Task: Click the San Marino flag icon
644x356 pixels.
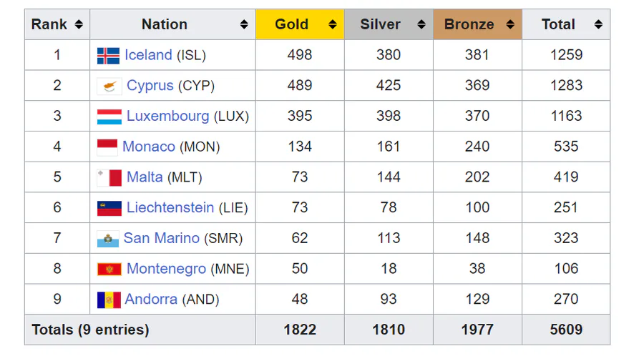Action: pos(107,239)
